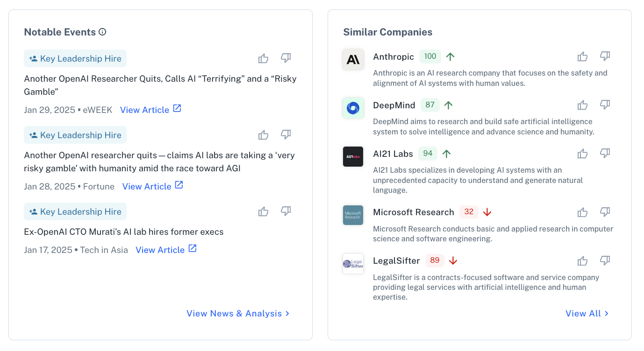Click the DeepMind logo thumbnail
The image size is (644, 351).
point(353,108)
